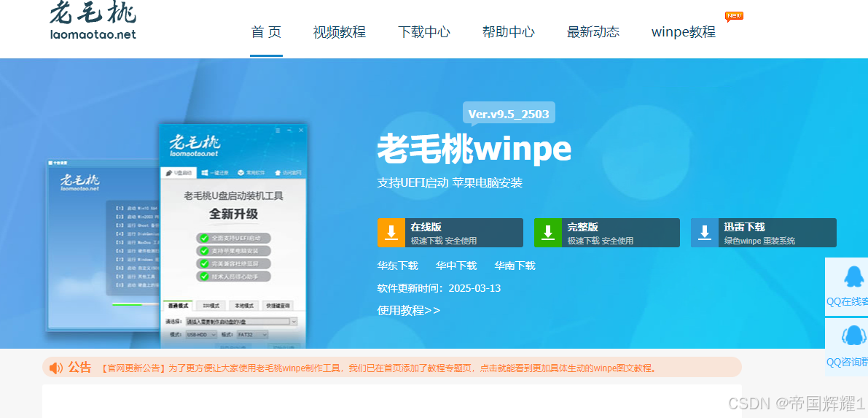Select the 一键还原 tab in the tool preview
The image size is (868, 418).
coord(214,173)
